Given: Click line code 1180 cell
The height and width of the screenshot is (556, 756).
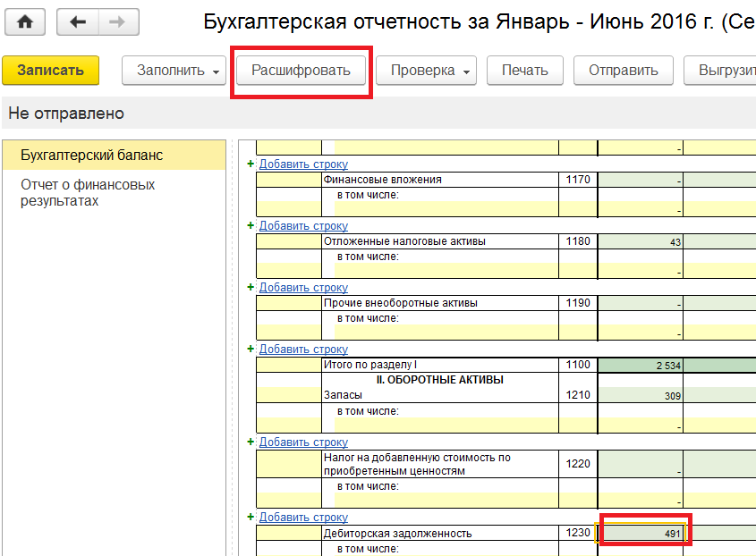Looking at the screenshot, I should point(578,241).
